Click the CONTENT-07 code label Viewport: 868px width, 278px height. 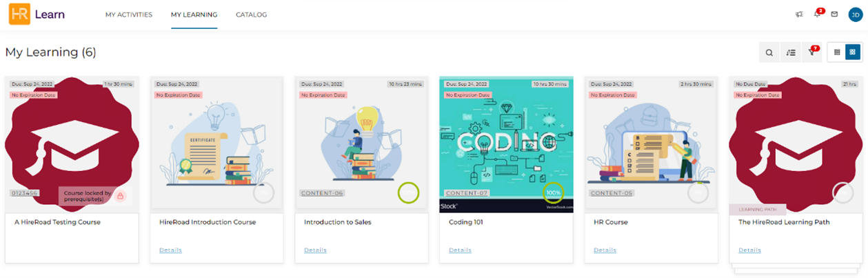click(x=467, y=193)
